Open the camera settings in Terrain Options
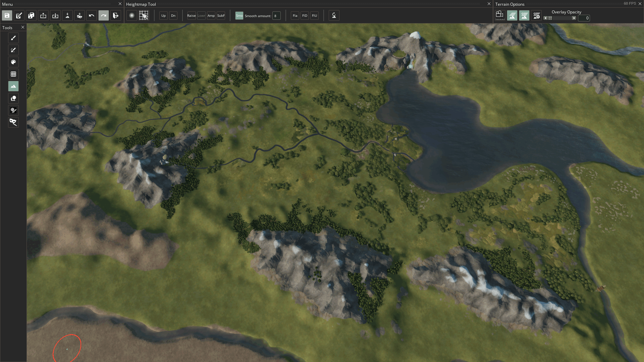 click(x=500, y=15)
